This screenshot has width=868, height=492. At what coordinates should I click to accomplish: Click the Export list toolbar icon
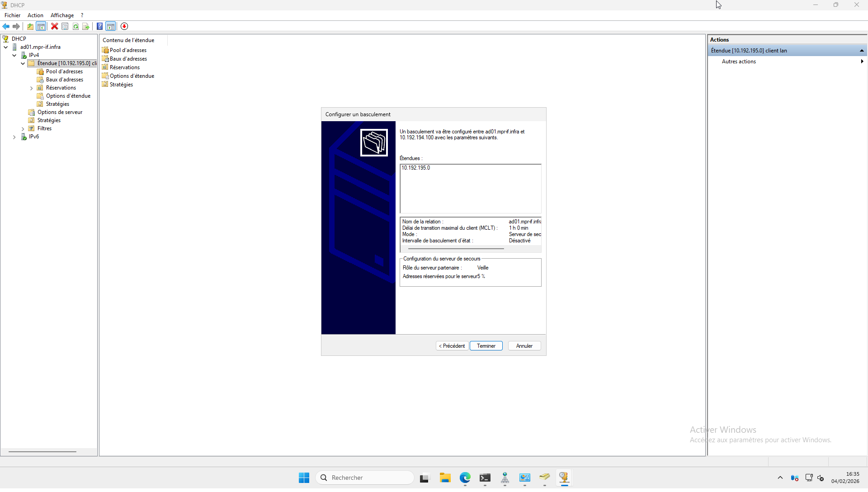point(86,26)
